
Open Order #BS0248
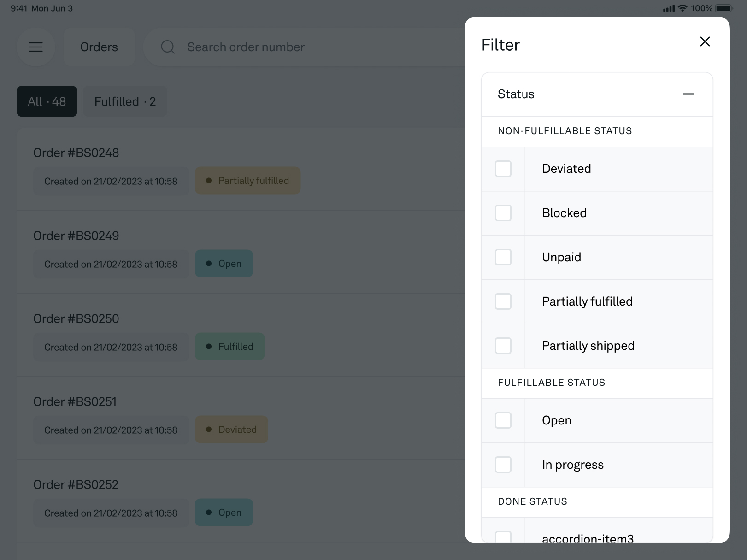(x=76, y=153)
